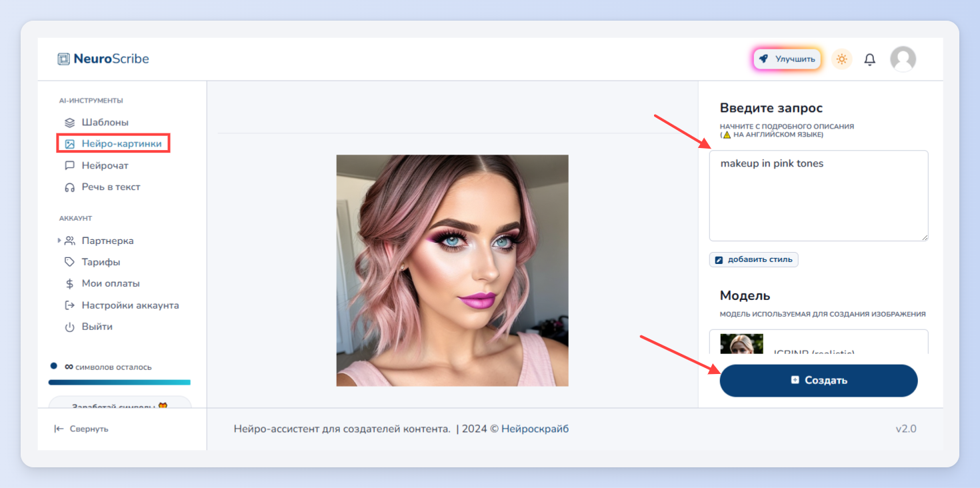980x488 pixels.
Task: Click the Шаблоны layers icon
Action: click(69, 123)
